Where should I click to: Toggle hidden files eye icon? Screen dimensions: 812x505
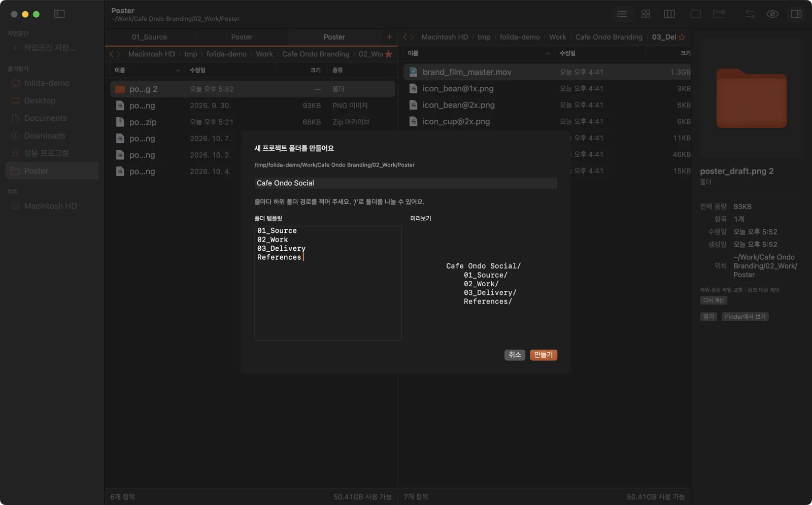click(772, 14)
